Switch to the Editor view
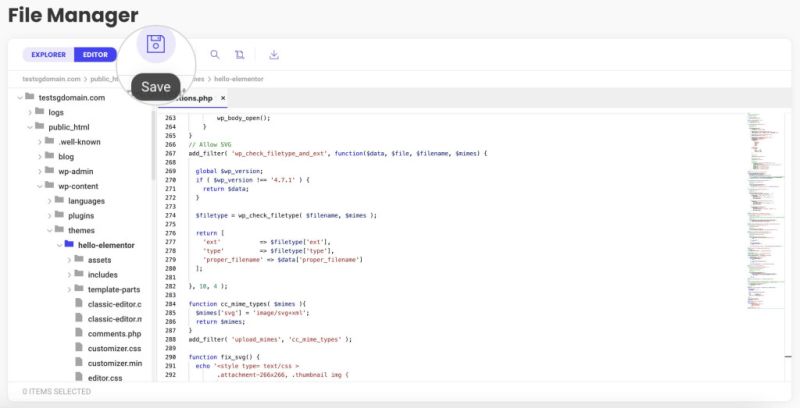 click(95, 55)
